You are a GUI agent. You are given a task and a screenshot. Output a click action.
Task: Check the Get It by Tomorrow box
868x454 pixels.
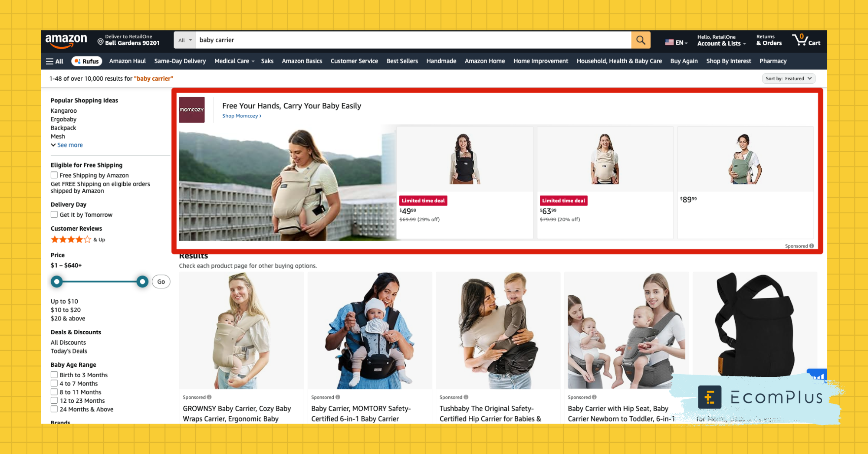(54, 215)
